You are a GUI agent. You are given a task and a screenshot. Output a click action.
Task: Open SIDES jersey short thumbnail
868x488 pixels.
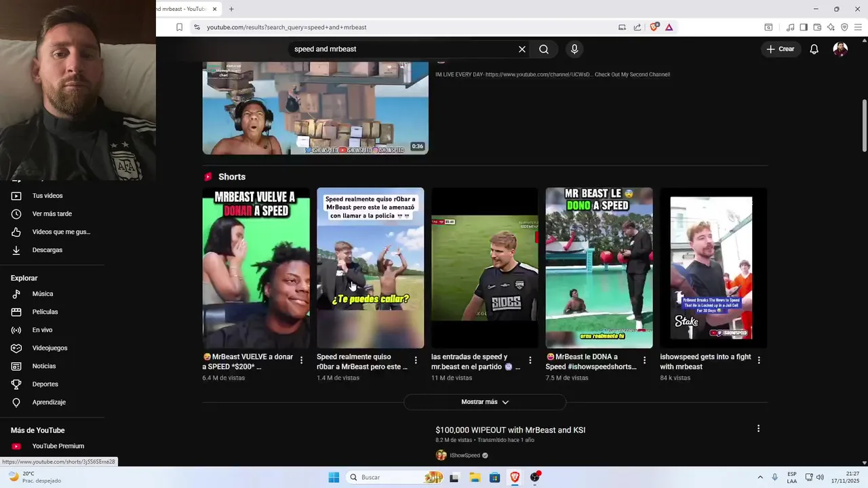point(485,268)
